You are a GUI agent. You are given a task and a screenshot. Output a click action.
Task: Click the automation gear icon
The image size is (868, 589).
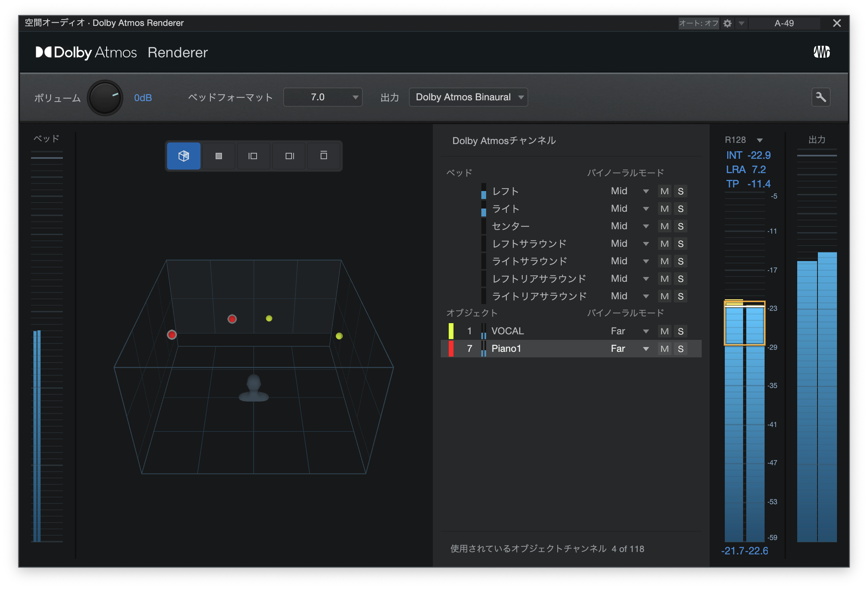point(728,23)
